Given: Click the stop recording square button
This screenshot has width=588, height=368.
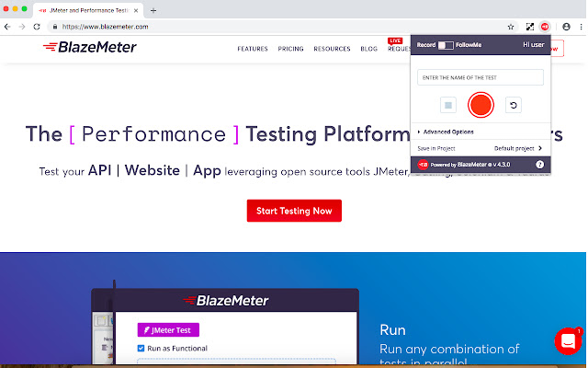Looking at the screenshot, I should click(448, 105).
